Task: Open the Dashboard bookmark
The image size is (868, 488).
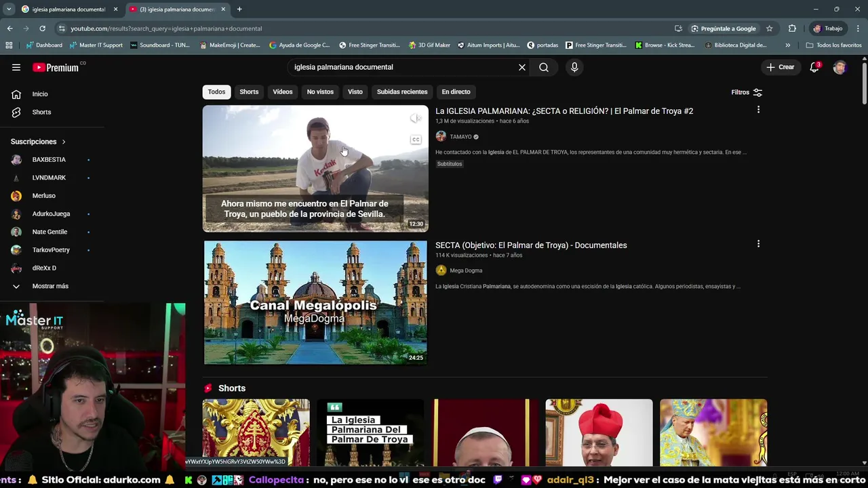Action: (x=44, y=45)
